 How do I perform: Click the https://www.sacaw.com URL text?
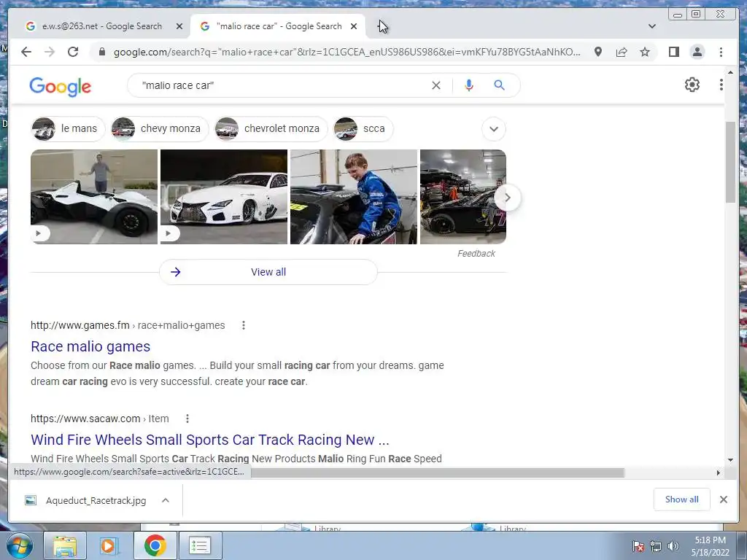coord(85,419)
